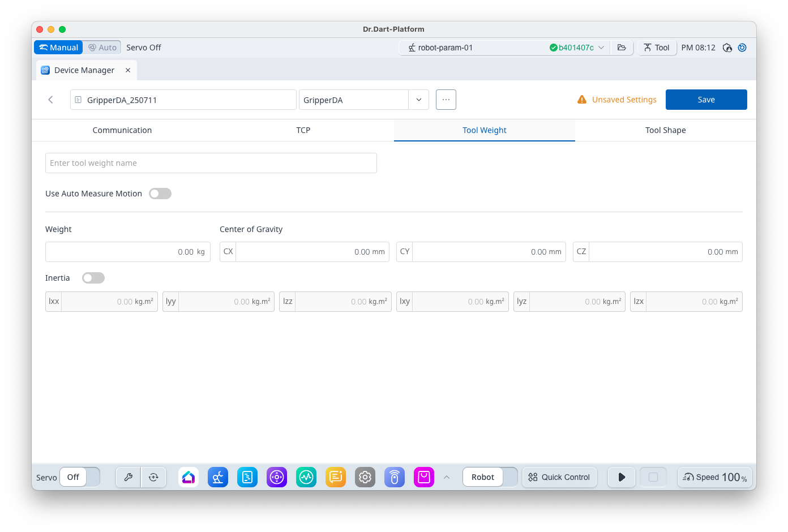Open the robot-param-01 version dropdown
788x532 pixels.
(601, 48)
